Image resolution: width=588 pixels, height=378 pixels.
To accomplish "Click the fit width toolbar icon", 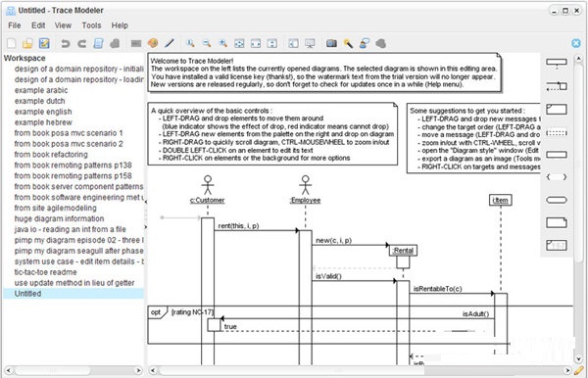I will coord(256,43).
